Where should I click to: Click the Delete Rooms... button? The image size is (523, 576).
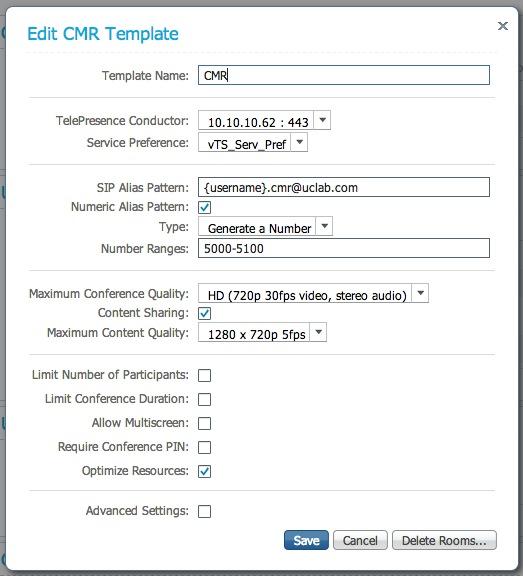click(x=444, y=540)
